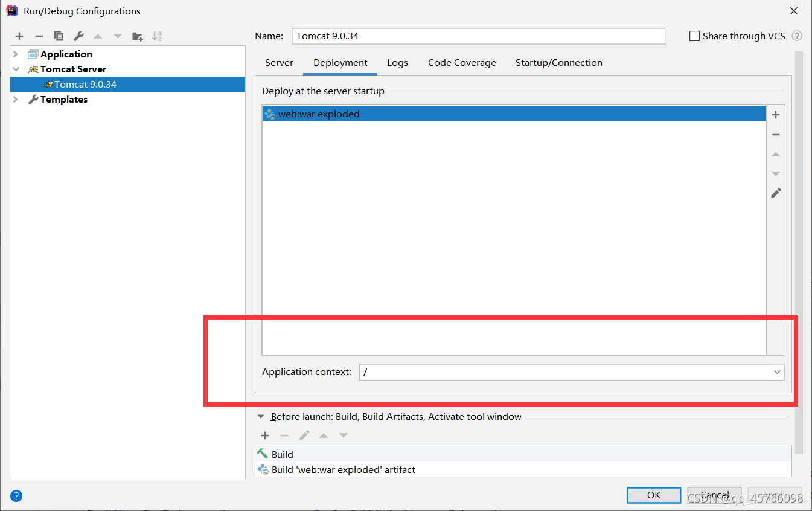Remove configuration with minus icon

[x=39, y=36]
